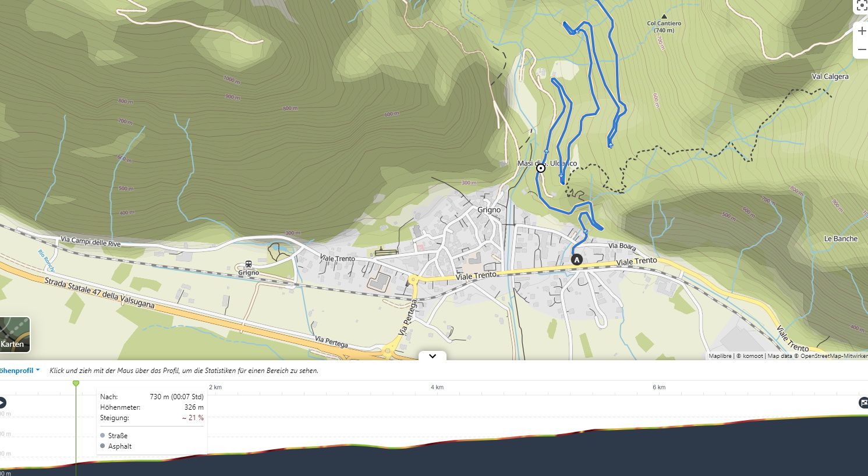Zoom in the map with plus button
This screenshot has width=868, height=476.
click(x=862, y=31)
